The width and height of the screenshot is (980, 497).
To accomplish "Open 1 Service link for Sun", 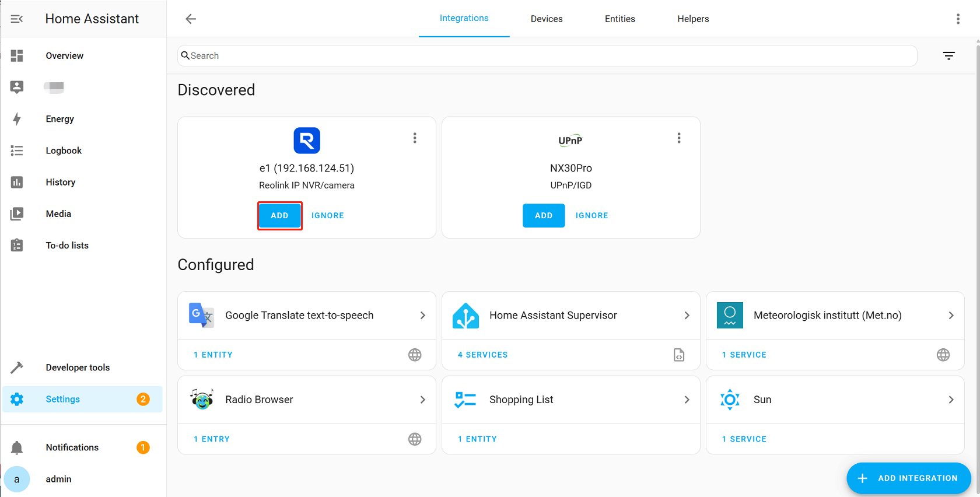I will pyautogui.click(x=744, y=439).
